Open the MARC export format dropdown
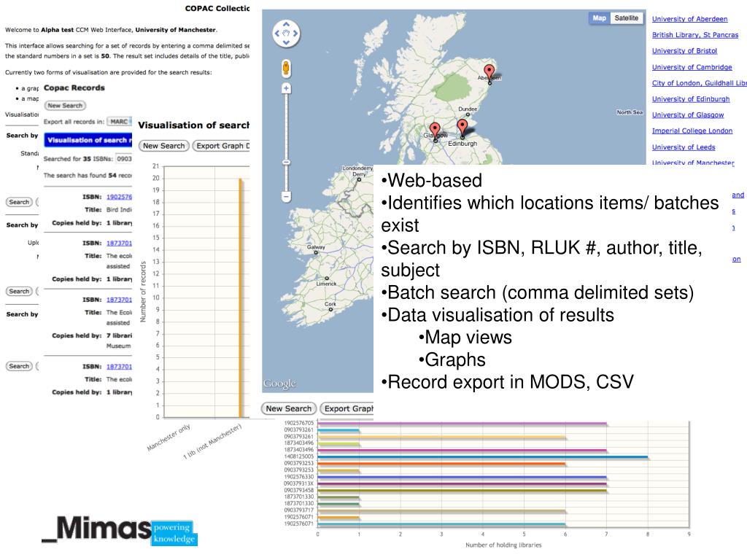The height and width of the screenshot is (560, 747). click(119, 122)
